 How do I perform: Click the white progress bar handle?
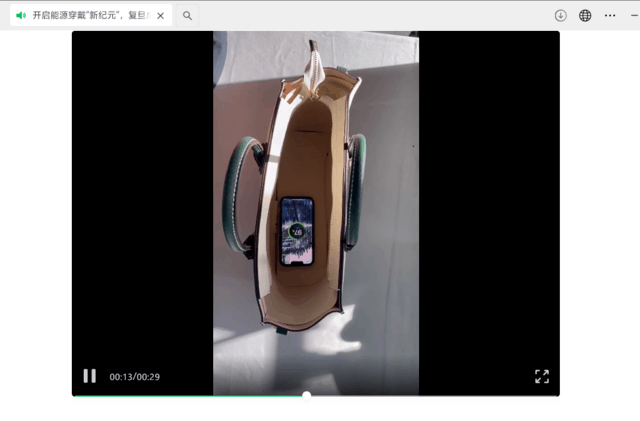coord(306,395)
